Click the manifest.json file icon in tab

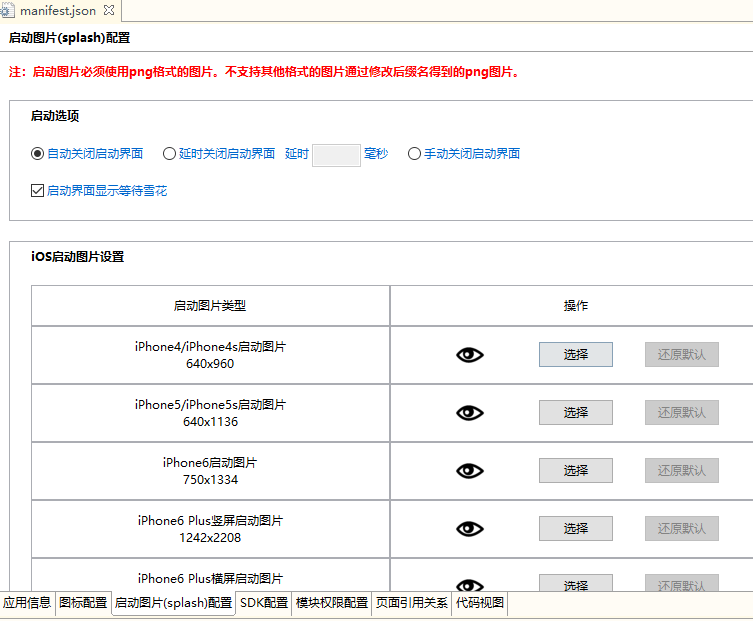pos(8,11)
